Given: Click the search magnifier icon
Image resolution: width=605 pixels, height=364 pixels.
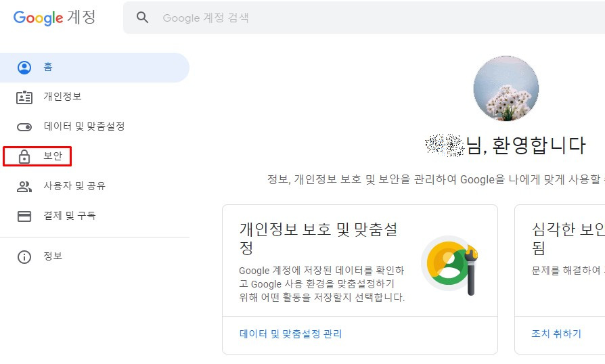Looking at the screenshot, I should click(x=142, y=18).
